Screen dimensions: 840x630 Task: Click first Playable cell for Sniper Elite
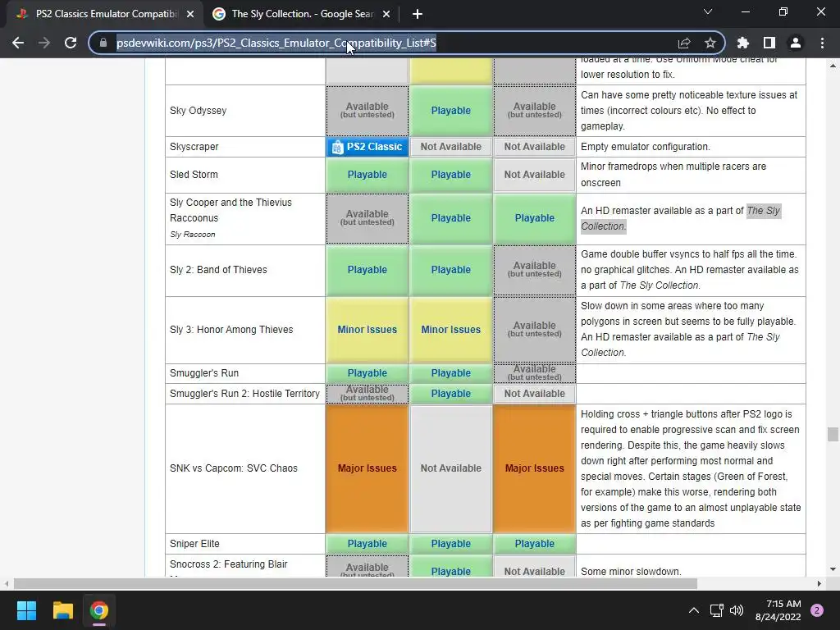367,544
